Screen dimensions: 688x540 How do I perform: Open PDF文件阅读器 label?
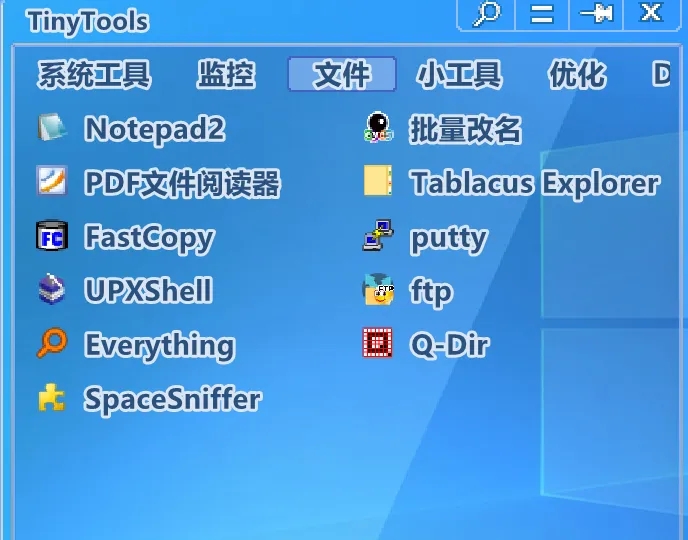[182, 182]
